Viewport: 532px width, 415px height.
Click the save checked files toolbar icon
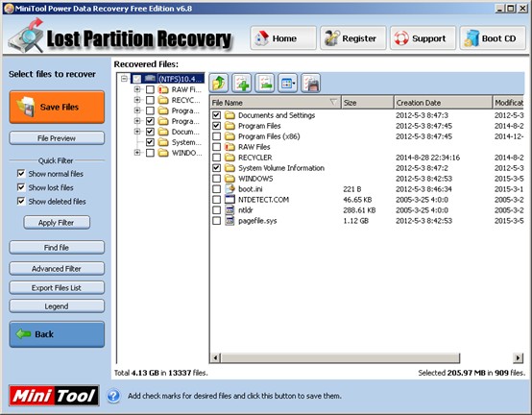[311, 84]
